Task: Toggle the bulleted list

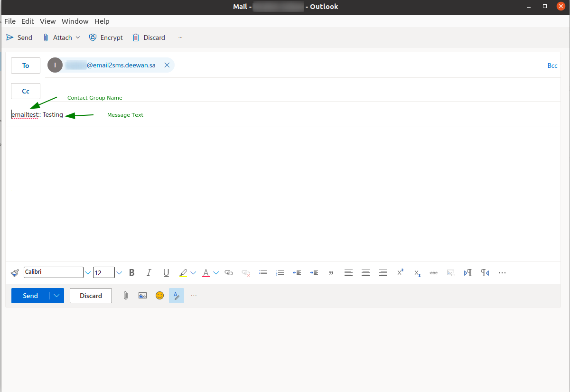Action: coord(263,273)
